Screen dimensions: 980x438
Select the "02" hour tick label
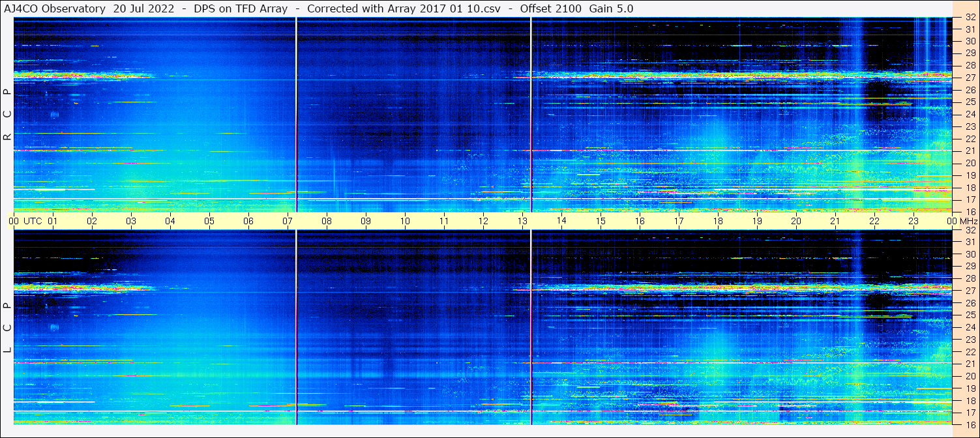coord(92,221)
